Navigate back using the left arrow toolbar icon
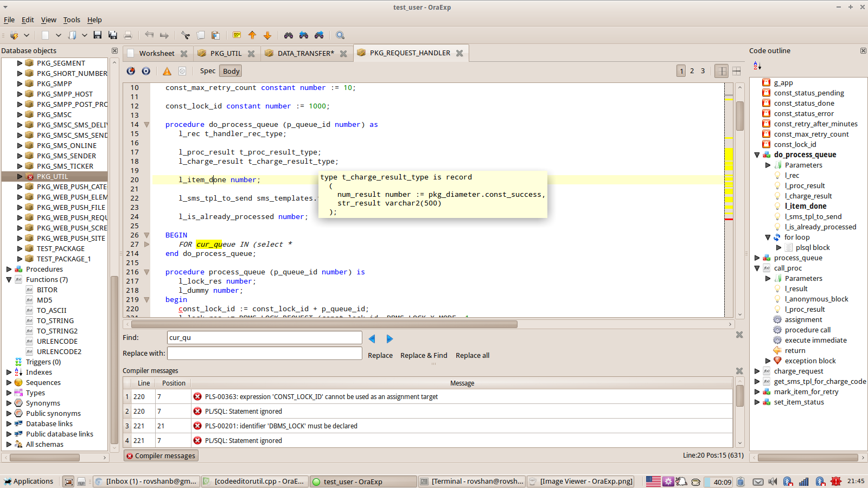The height and width of the screenshot is (488, 868). click(150, 35)
